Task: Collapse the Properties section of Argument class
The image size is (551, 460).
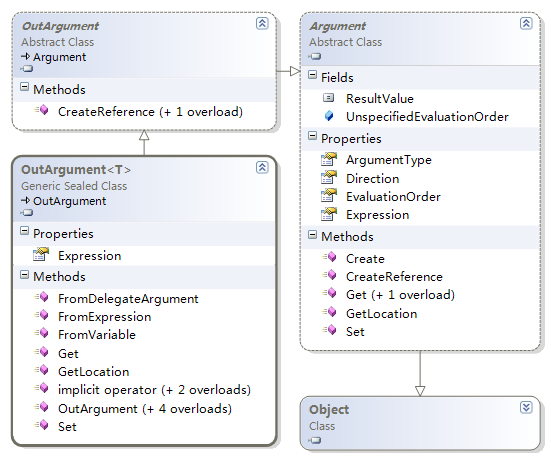Action: pos(312,136)
